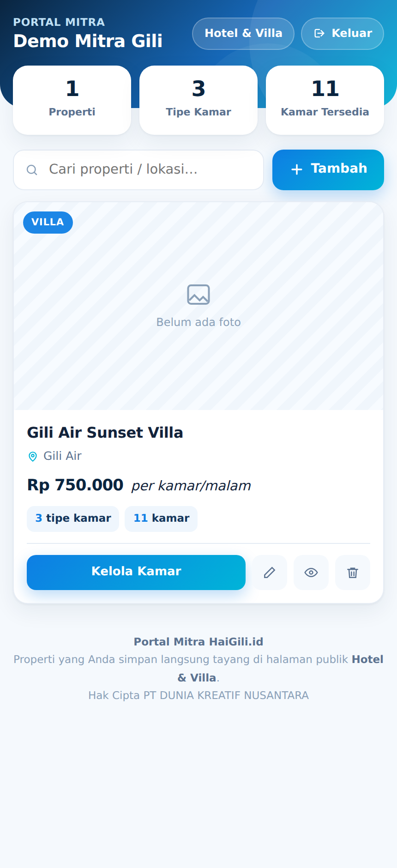Click the trash delete icon

click(353, 573)
